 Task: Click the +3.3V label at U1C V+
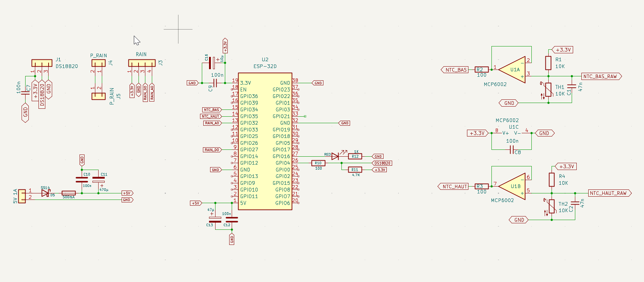coord(478,133)
